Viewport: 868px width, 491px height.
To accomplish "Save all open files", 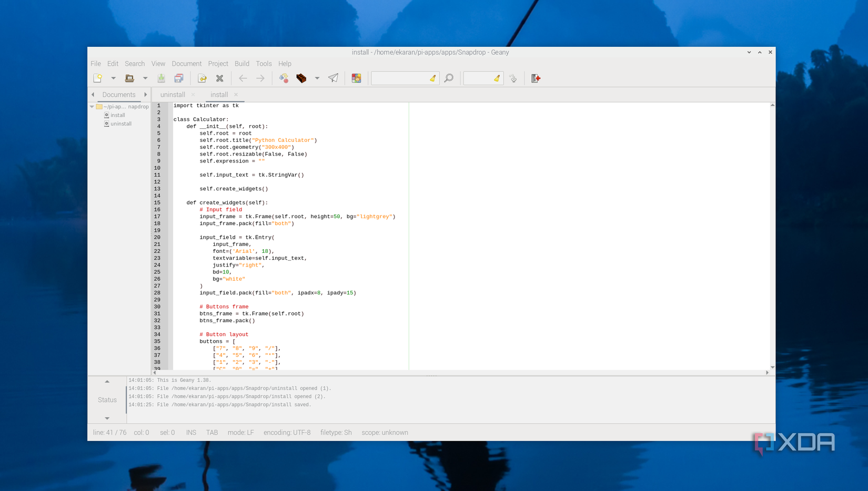I will pos(179,78).
